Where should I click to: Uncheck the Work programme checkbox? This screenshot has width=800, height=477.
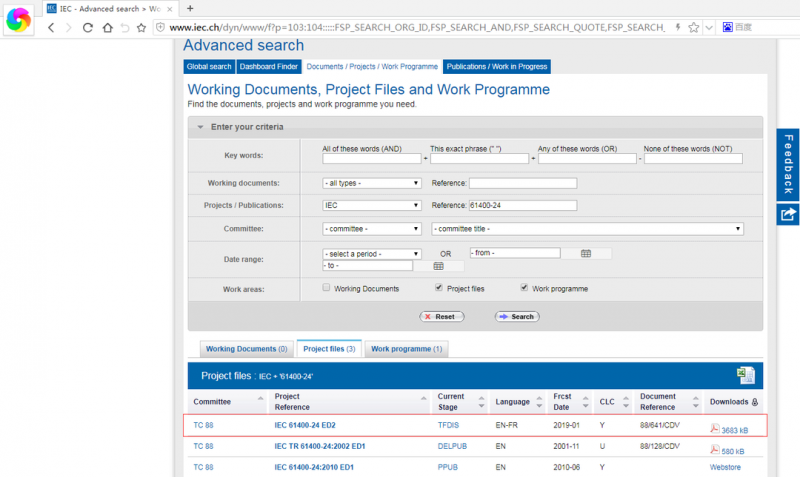coord(524,288)
